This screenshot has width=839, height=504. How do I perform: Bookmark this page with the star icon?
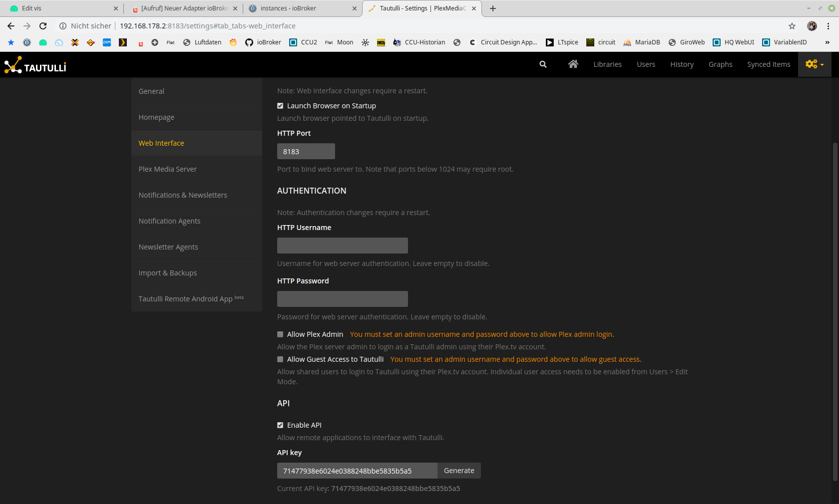(792, 26)
